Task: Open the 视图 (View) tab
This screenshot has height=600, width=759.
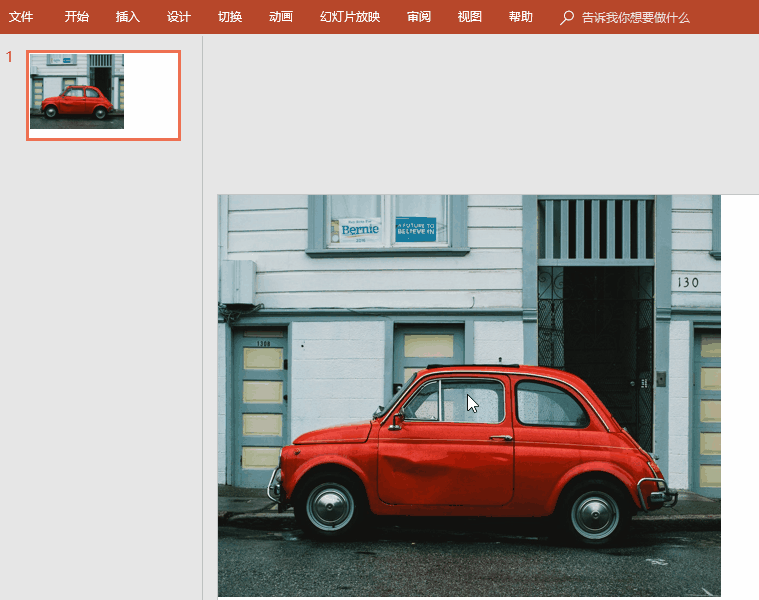Action: pyautogui.click(x=469, y=17)
